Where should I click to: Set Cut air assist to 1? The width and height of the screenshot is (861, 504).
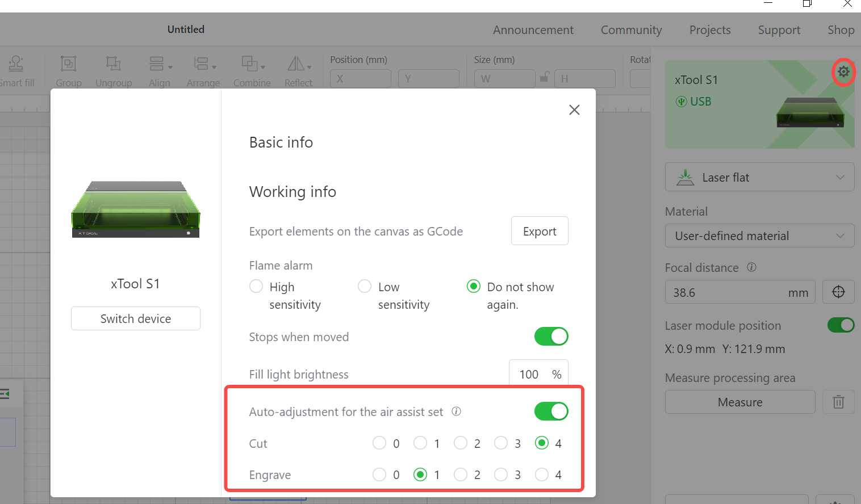click(x=420, y=443)
